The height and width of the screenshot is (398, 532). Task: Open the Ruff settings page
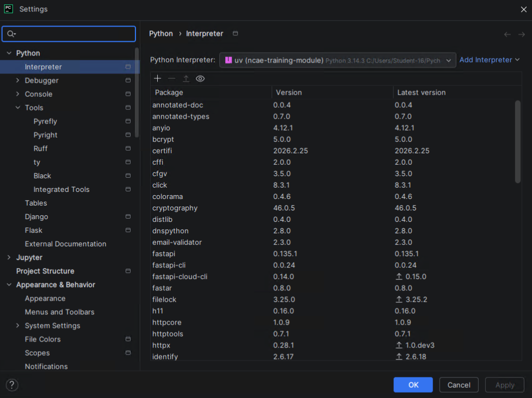pyautogui.click(x=40, y=148)
